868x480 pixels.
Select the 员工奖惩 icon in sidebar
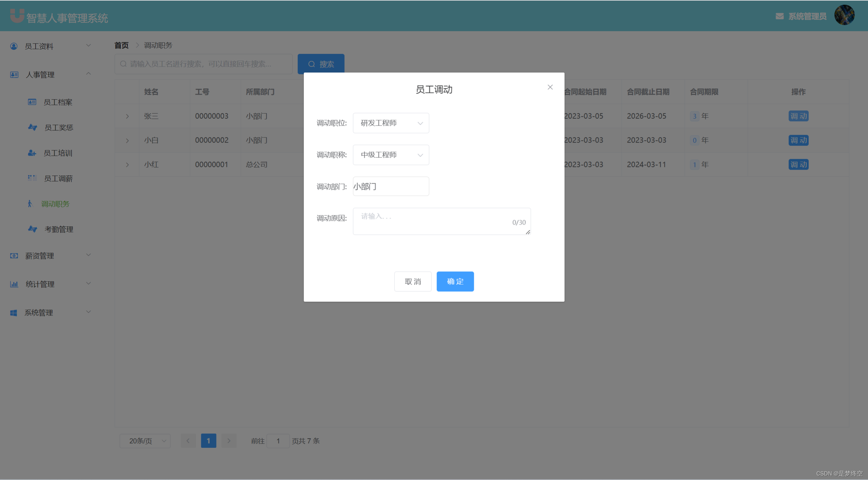point(32,127)
